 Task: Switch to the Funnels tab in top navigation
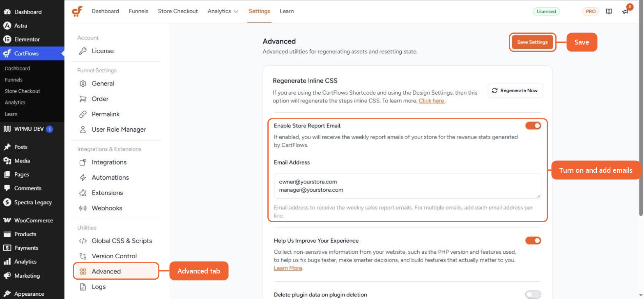pyautogui.click(x=138, y=11)
